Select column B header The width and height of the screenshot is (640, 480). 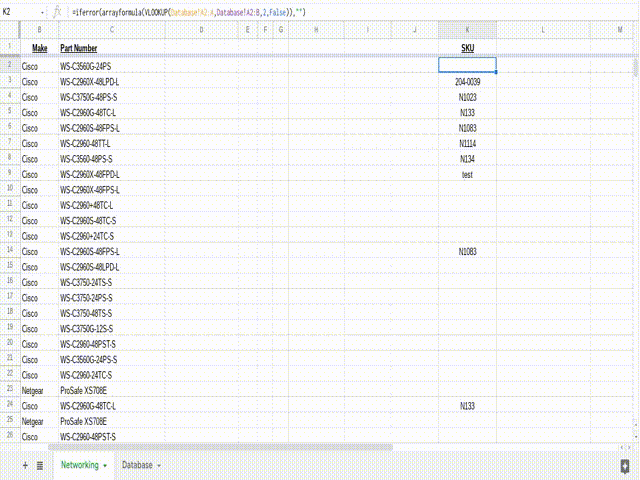click(39, 29)
